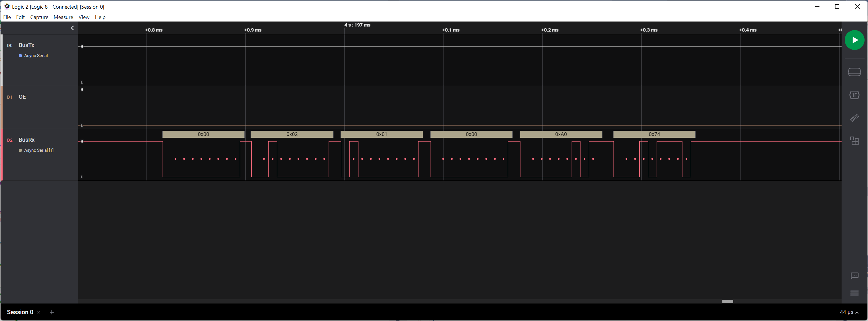Click the +0.2 ms timeline tick
Viewport: 868px width, 321px height.
pos(550,30)
